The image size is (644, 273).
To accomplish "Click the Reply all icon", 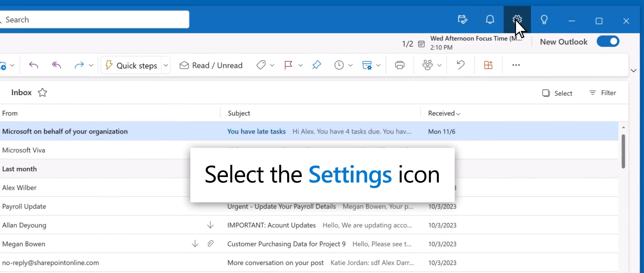I will tap(56, 65).
